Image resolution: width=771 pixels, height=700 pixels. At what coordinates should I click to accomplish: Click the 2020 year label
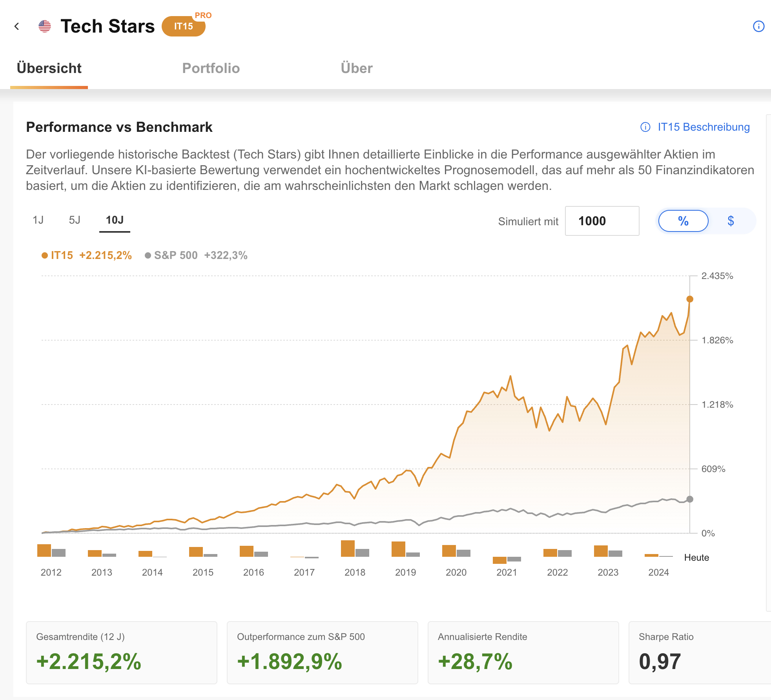[x=456, y=572]
